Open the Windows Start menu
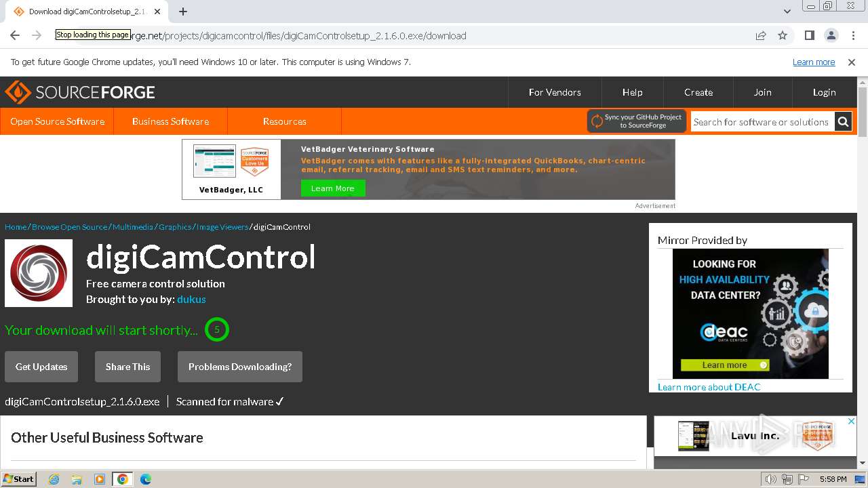This screenshot has width=868, height=488. coord(19,479)
